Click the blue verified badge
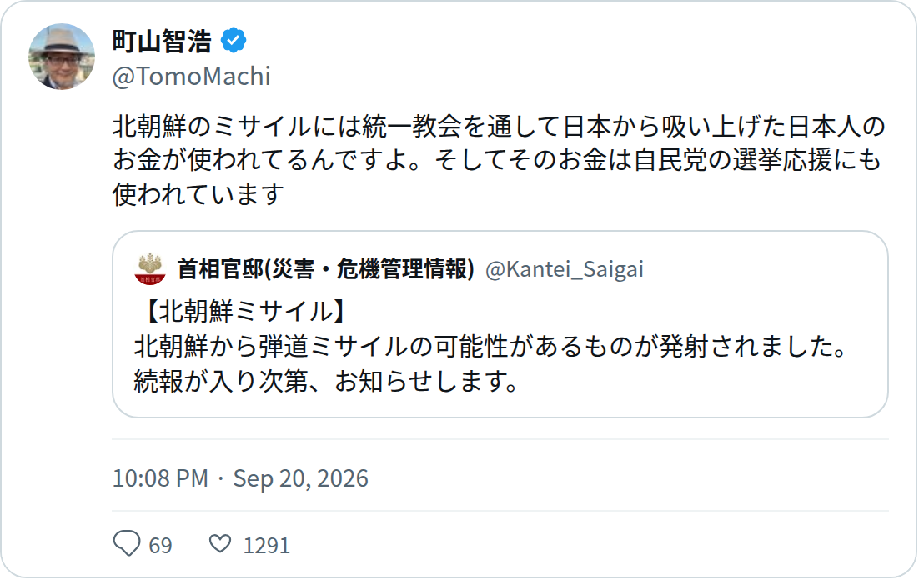The width and height of the screenshot is (924, 585). coord(234,41)
